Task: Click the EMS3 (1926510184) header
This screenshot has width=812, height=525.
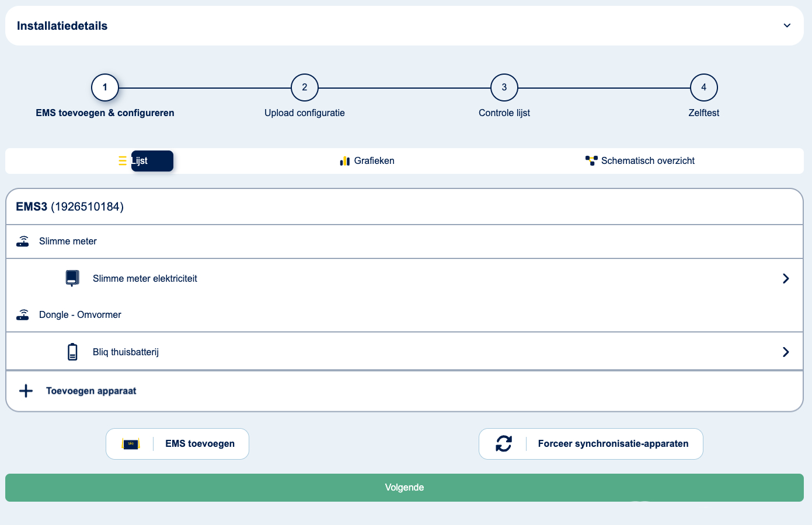Action: click(70, 207)
